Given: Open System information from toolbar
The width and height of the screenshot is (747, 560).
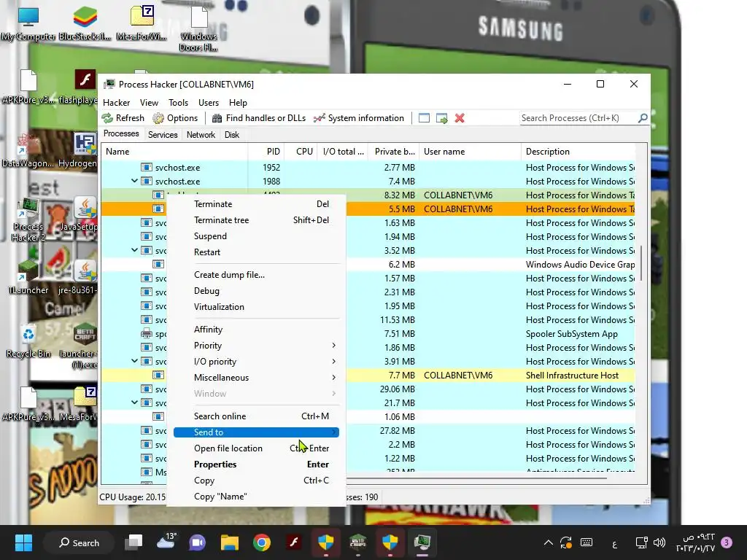Looking at the screenshot, I should tap(359, 118).
